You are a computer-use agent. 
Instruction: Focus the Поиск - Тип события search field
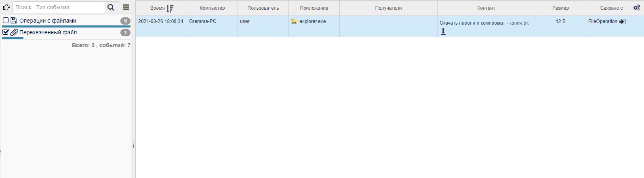59,7
